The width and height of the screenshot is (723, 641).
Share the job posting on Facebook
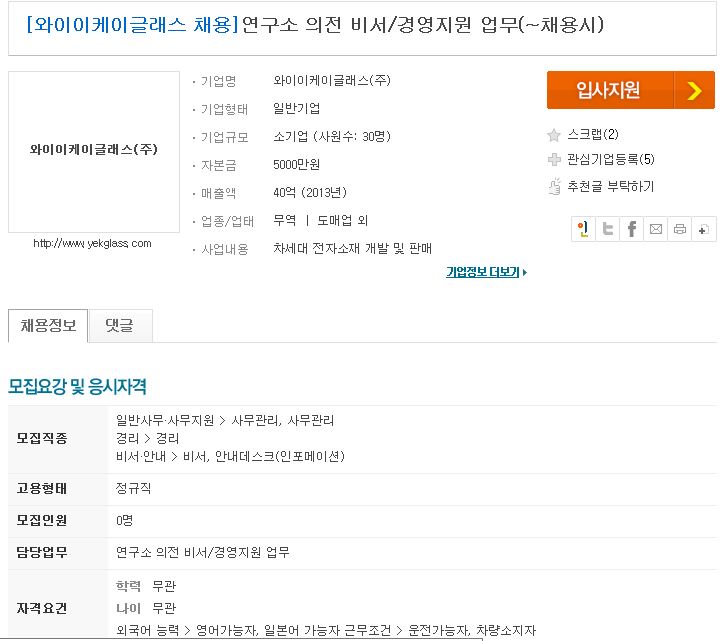(x=632, y=229)
